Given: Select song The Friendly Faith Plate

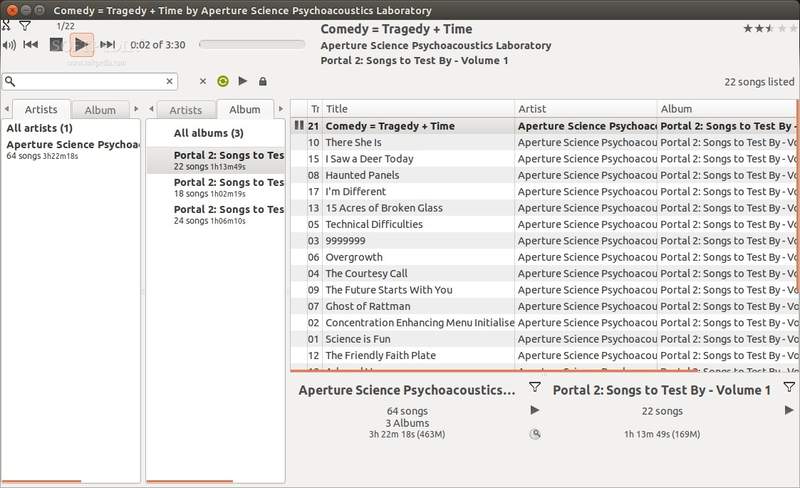Looking at the screenshot, I should pyautogui.click(x=544, y=355).
